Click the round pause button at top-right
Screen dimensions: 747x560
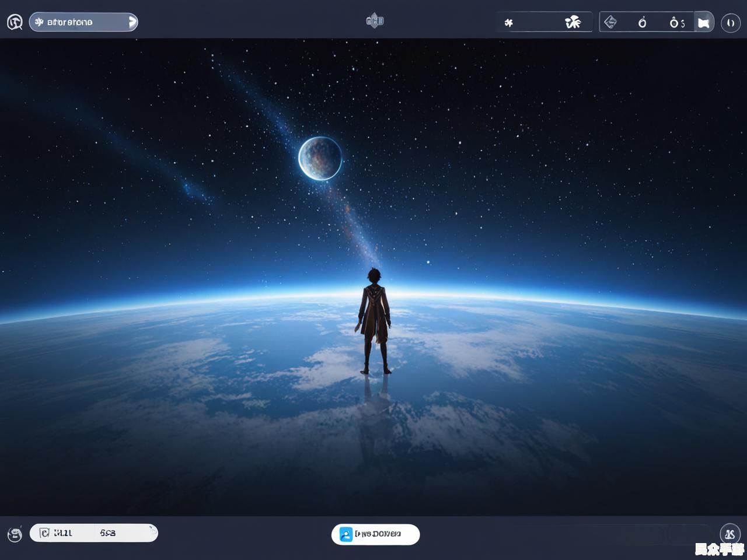(731, 23)
